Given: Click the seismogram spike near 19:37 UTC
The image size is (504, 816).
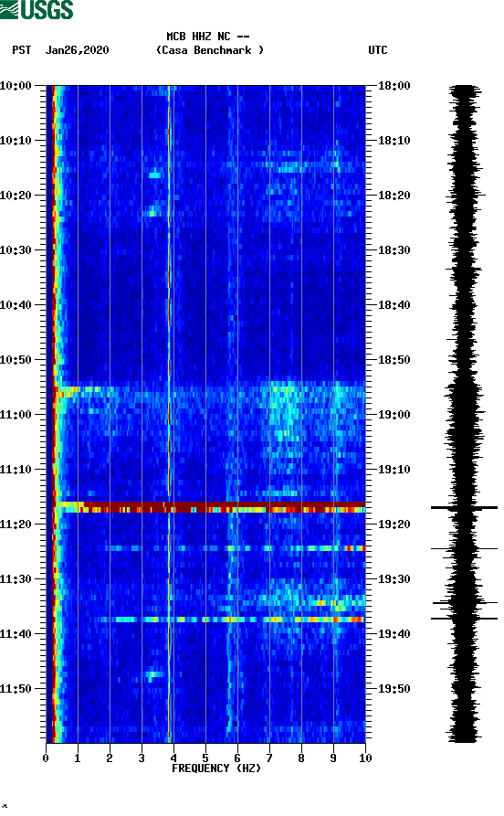Looking at the screenshot, I should (x=464, y=619).
